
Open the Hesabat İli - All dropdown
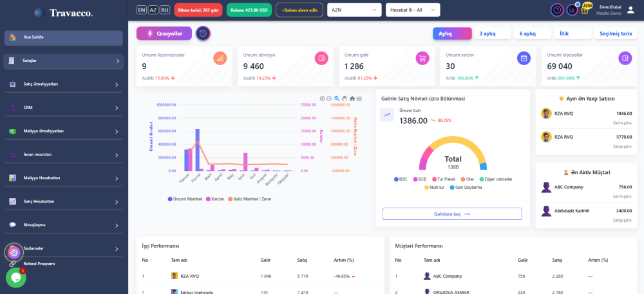[x=412, y=10]
